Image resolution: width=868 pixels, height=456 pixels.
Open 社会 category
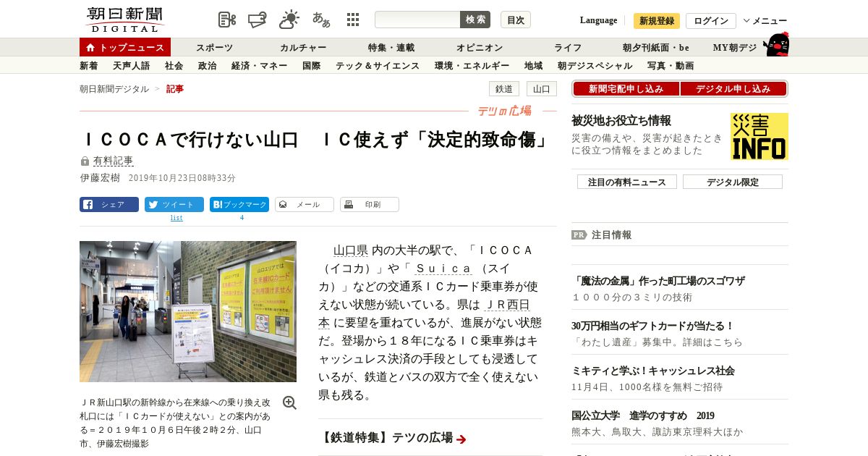click(x=174, y=66)
